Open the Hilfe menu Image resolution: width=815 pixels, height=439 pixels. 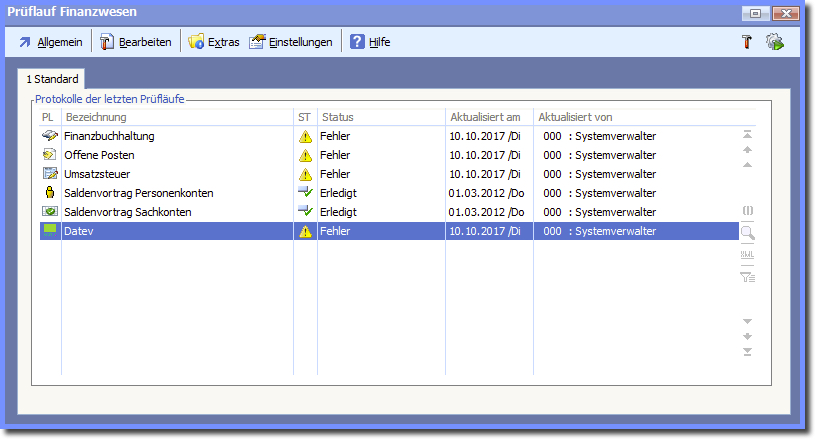click(370, 42)
